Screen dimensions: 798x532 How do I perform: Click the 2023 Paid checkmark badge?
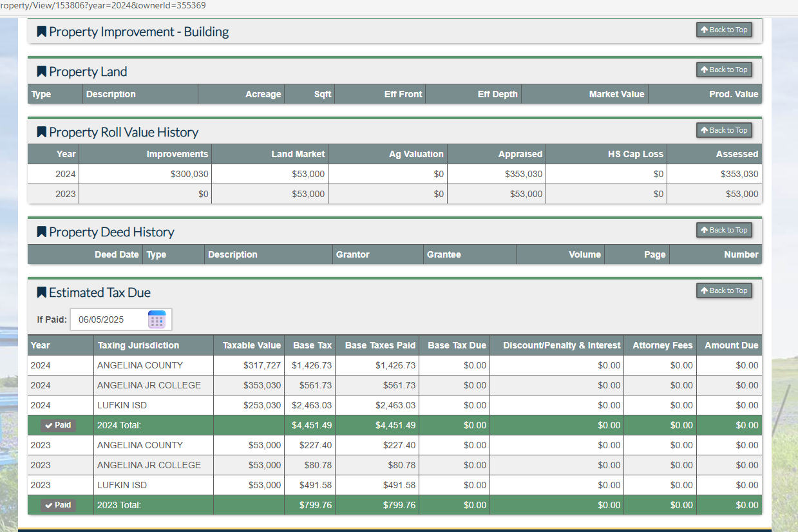point(58,505)
